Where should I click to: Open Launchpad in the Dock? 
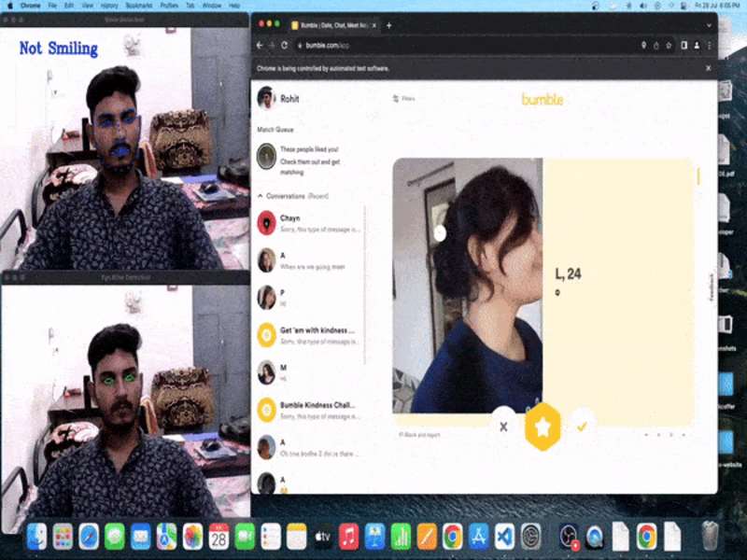(x=63, y=536)
